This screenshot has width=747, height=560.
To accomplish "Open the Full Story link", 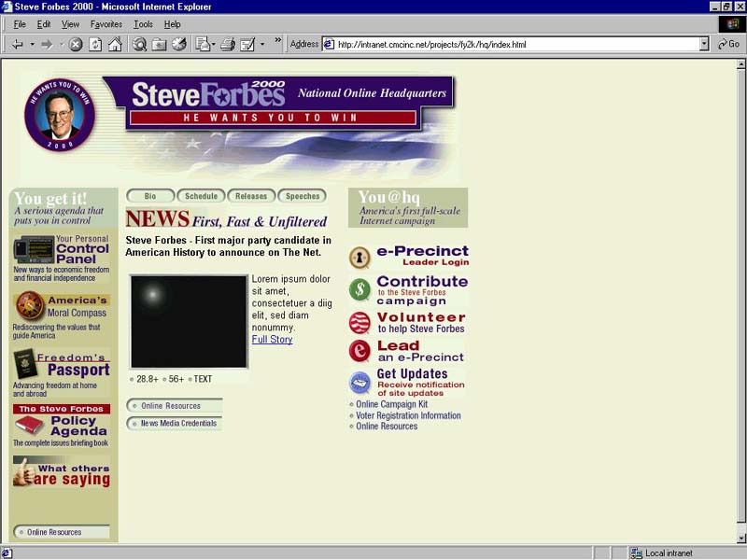I will (272, 340).
